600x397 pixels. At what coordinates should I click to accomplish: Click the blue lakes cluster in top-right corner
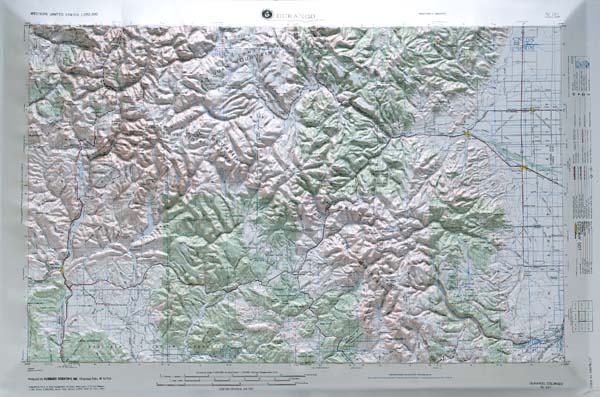[x=523, y=43]
